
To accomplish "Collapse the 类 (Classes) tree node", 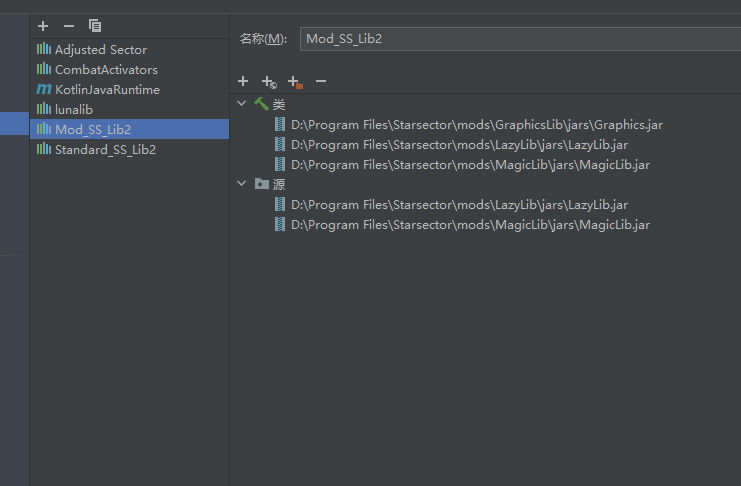I will coord(241,103).
